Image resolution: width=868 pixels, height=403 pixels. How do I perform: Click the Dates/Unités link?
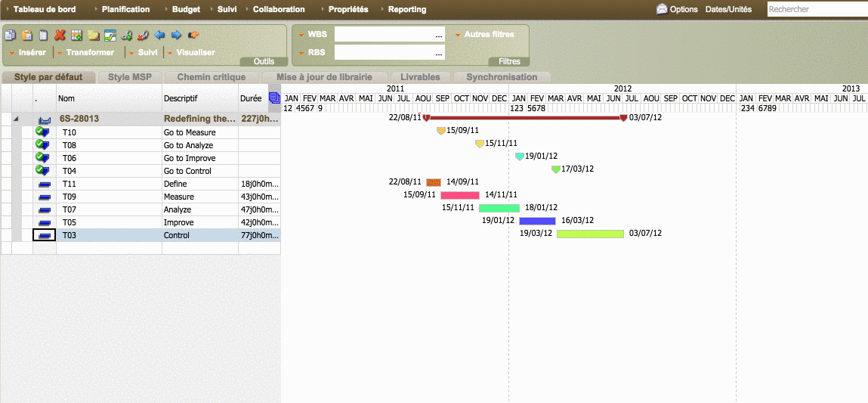tap(728, 9)
